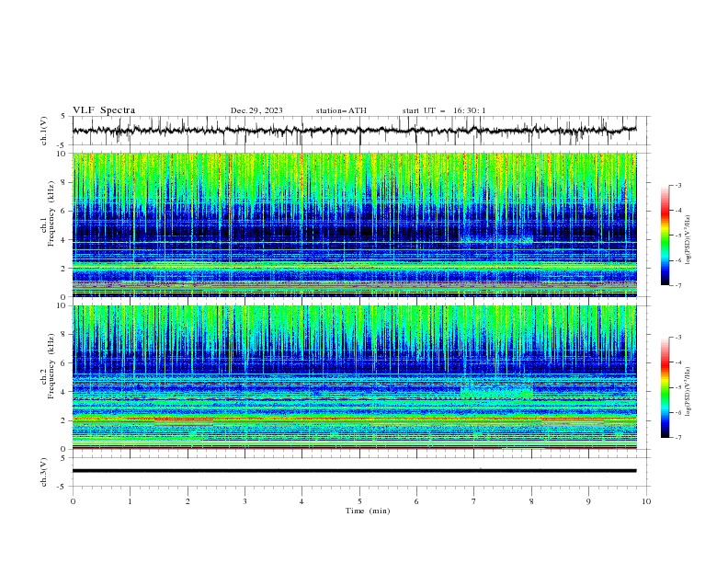This screenshot has width=728, height=563.
Task: Click the ch.1 black voltage waveform trace
Action: (x=354, y=131)
